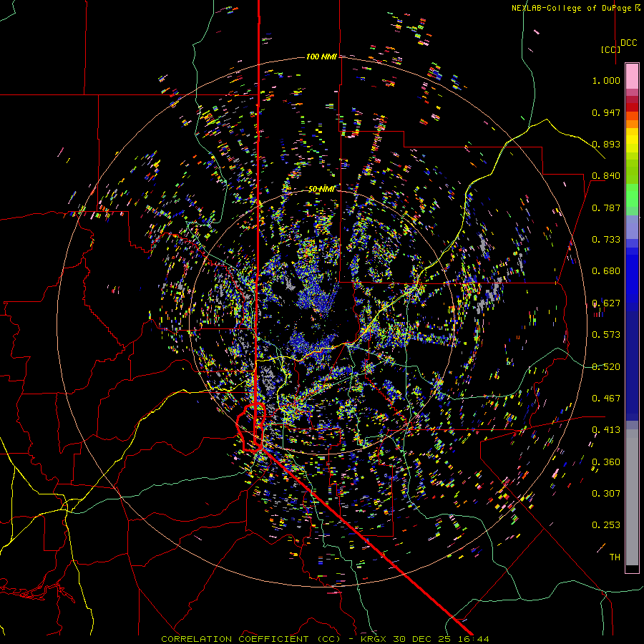Click the 0.253 scale value
Screen dimensions: 644x644
pos(606,525)
